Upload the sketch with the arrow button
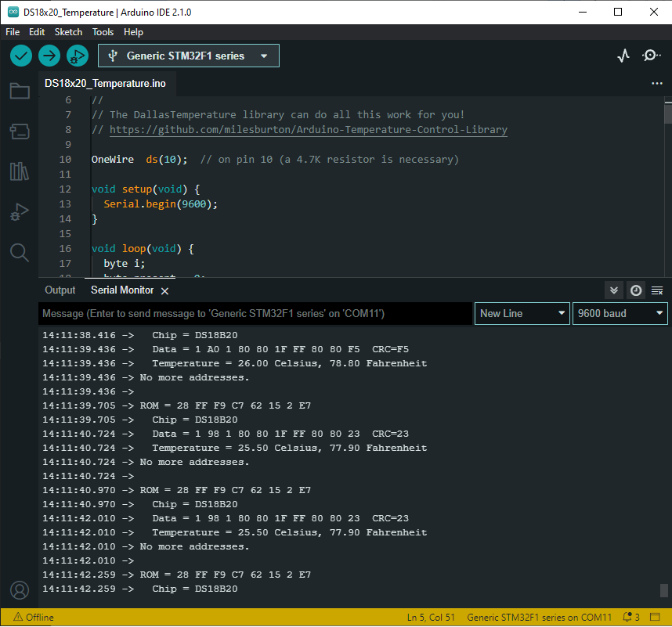The image size is (672, 627). point(49,56)
